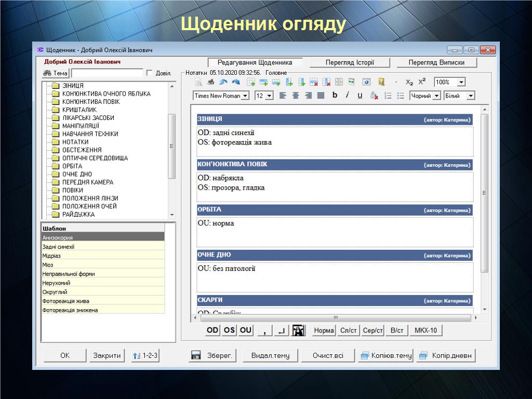Open the Чорний text color dropdown

pos(436,96)
